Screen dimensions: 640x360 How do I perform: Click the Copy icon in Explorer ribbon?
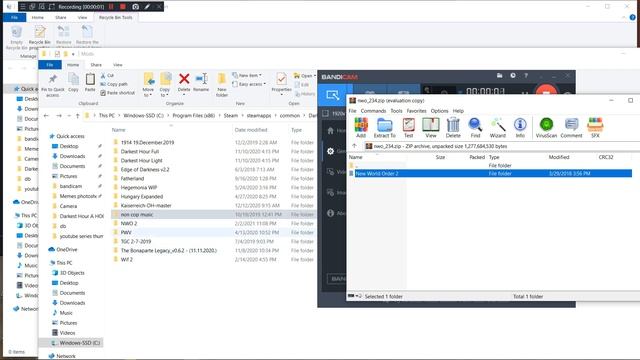tap(73, 82)
